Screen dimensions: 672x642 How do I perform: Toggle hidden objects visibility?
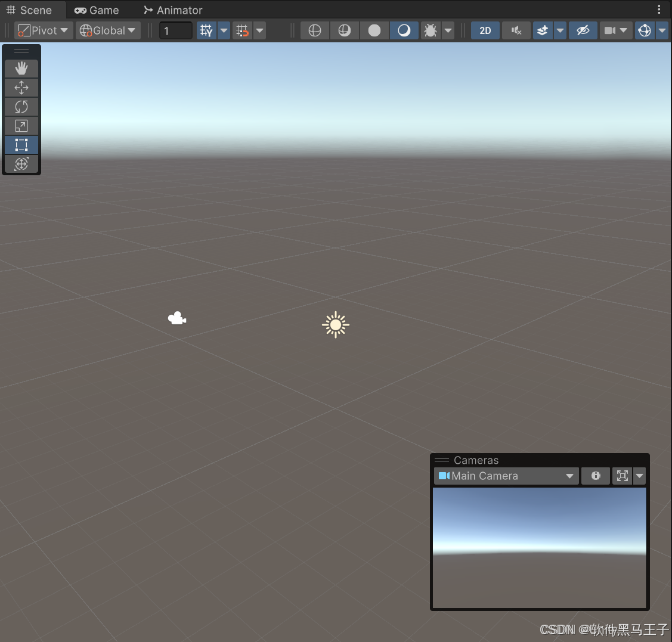(583, 30)
